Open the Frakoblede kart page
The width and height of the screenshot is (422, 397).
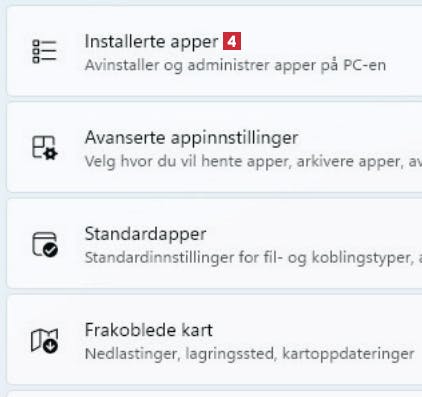pos(214,339)
